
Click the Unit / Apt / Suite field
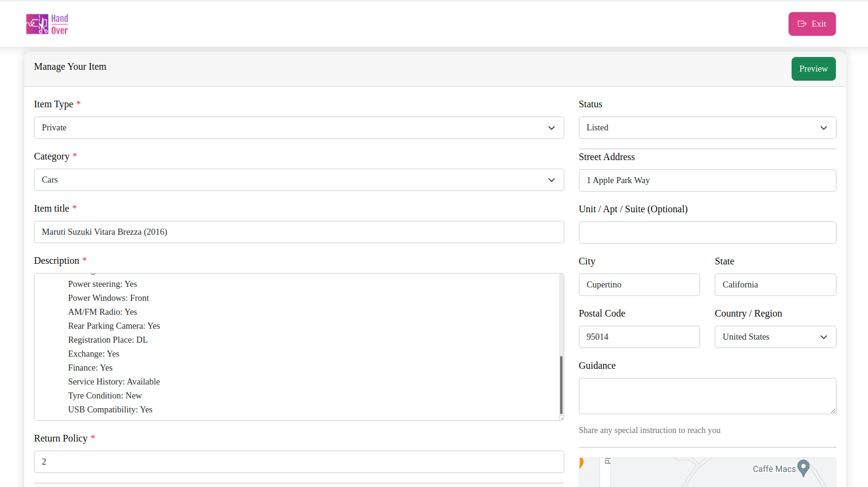707,232
